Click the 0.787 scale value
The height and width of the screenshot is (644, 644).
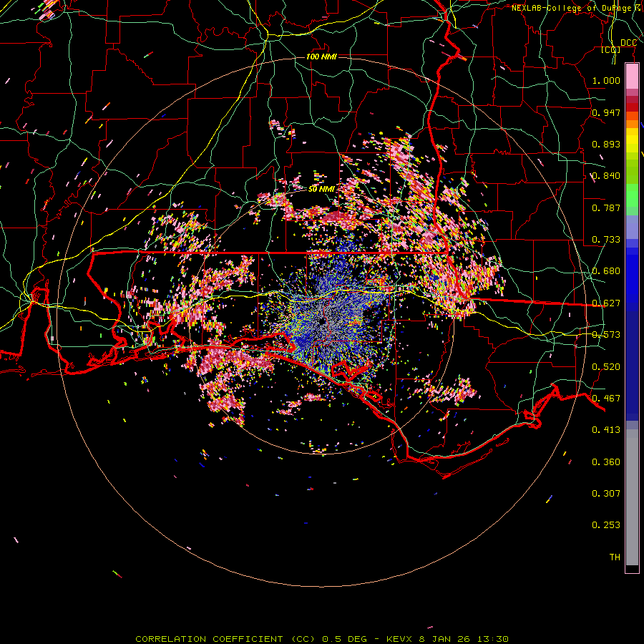point(606,208)
